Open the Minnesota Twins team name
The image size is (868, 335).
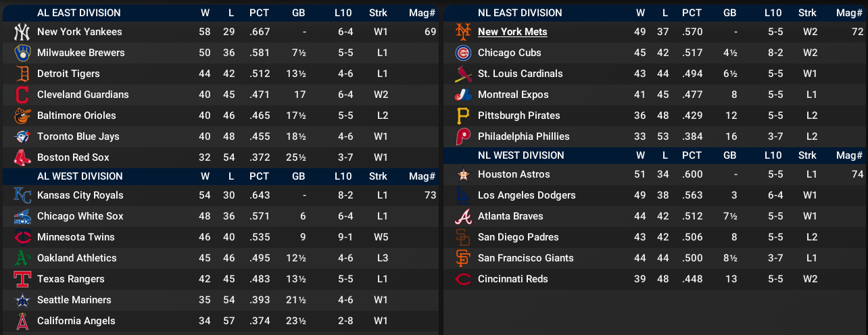[x=76, y=237]
